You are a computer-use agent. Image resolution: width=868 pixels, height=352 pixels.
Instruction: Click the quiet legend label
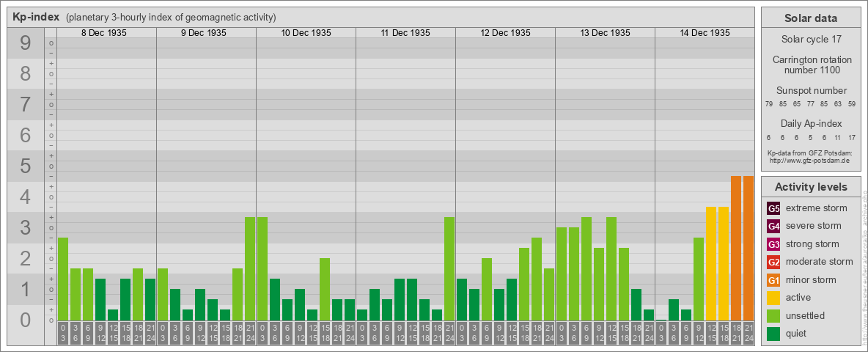[796, 333]
